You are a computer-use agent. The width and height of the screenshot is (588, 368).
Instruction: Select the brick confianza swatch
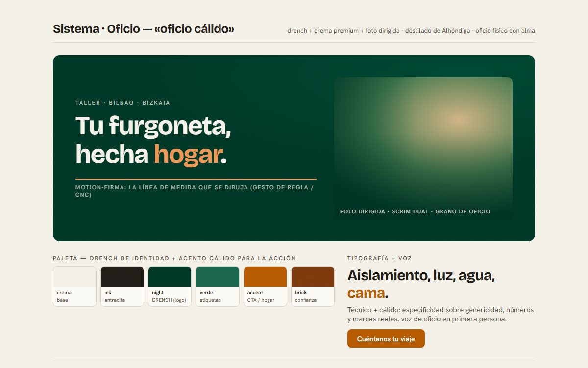[x=313, y=287]
